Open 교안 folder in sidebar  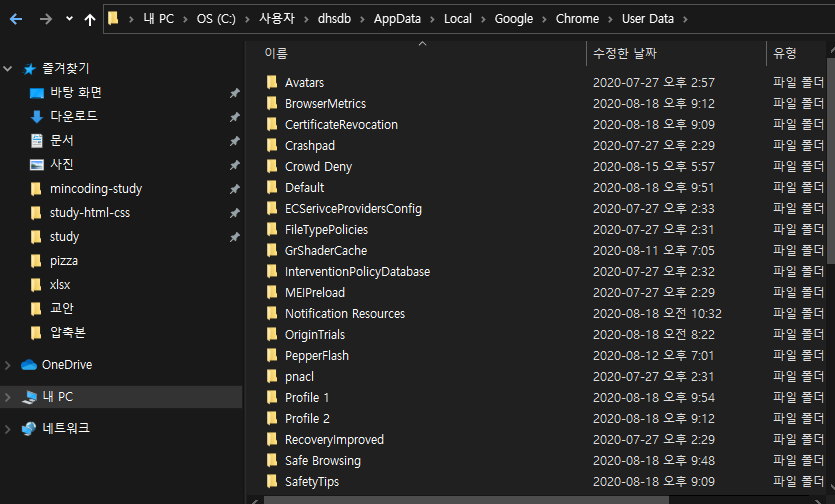pyautogui.click(x=61, y=308)
